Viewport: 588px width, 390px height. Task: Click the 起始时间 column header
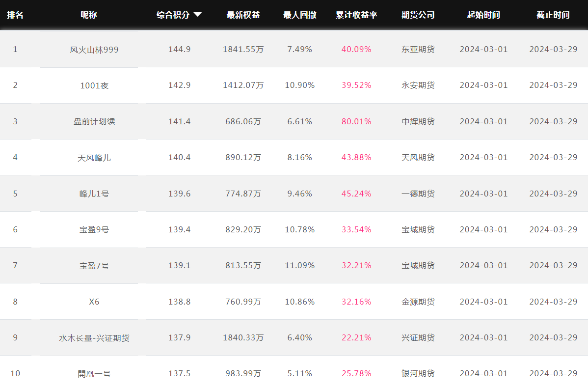point(483,15)
